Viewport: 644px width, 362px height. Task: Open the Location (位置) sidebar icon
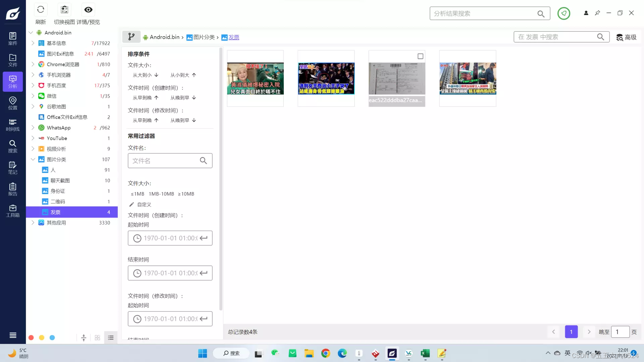13,103
